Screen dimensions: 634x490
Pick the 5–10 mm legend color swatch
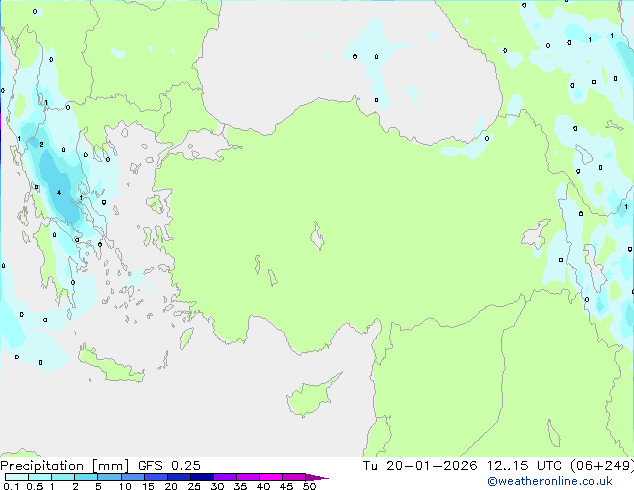[x=109, y=477]
